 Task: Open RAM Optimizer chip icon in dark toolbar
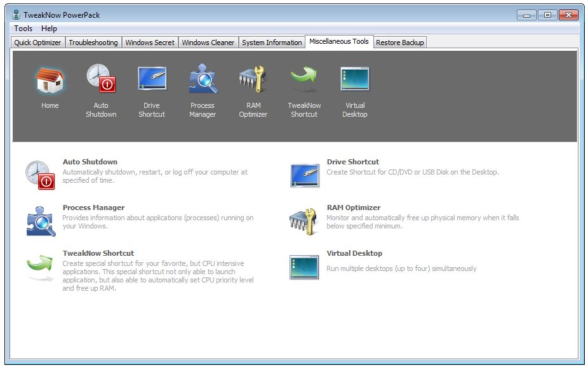pyautogui.click(x=253, y=79)
